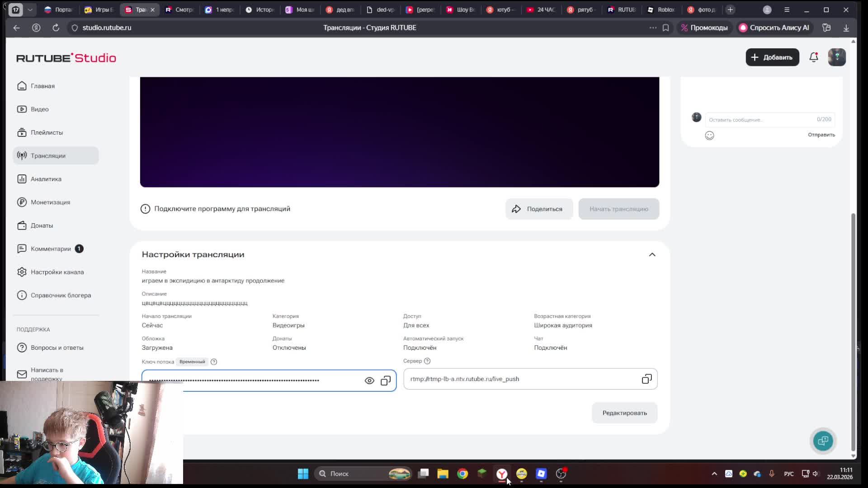The height and width of the screenshot is (488, 868).
Task: Copy the stream key
Action: coord(386,381)
